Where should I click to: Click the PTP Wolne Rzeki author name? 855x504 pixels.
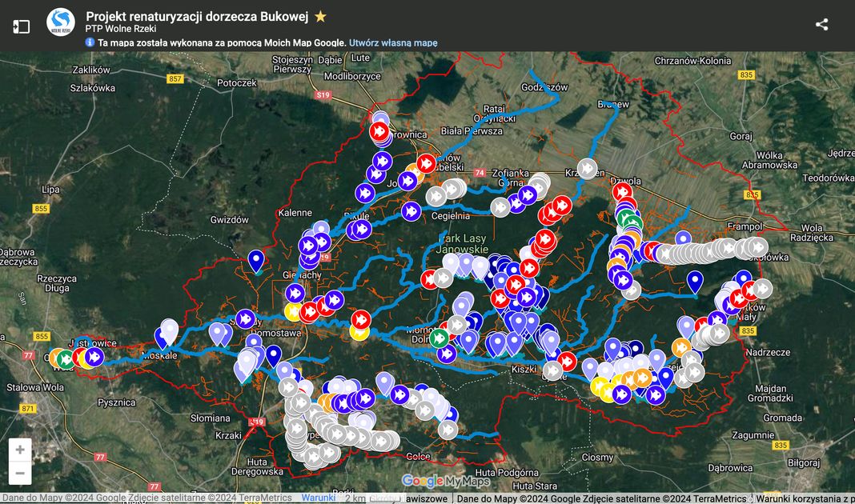121,29
